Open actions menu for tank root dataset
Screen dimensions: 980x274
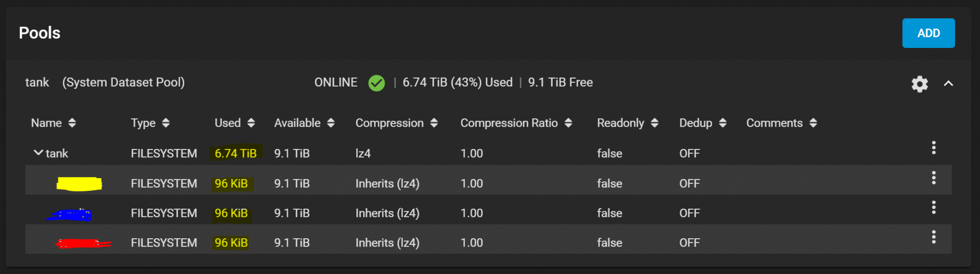tap(934, 147)
